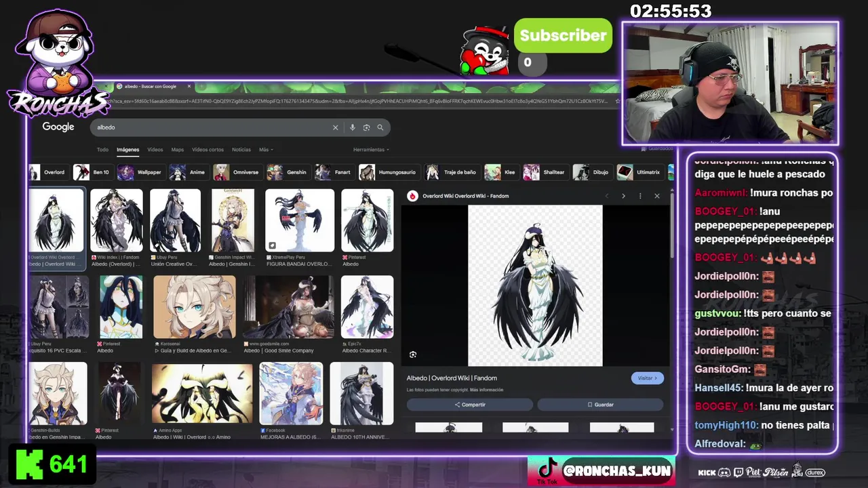Click the Google logo
This screenshot has height=488, width=868.
[x=58, y=127]
